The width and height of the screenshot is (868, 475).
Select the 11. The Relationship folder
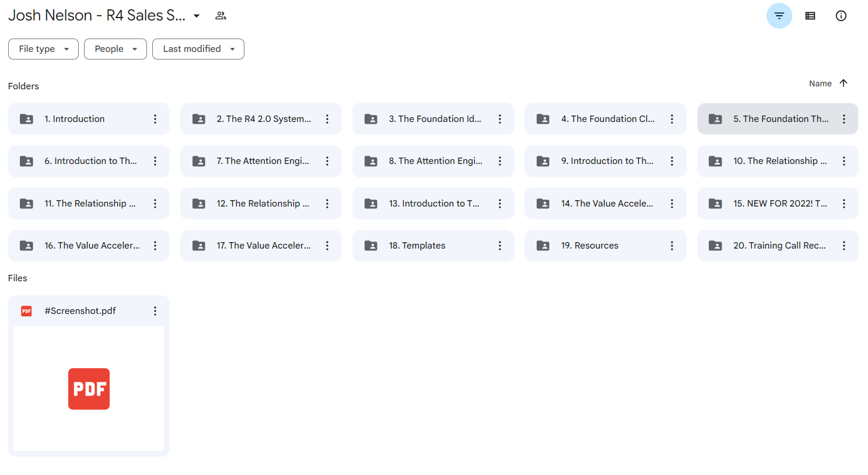(x=89, y=204)
